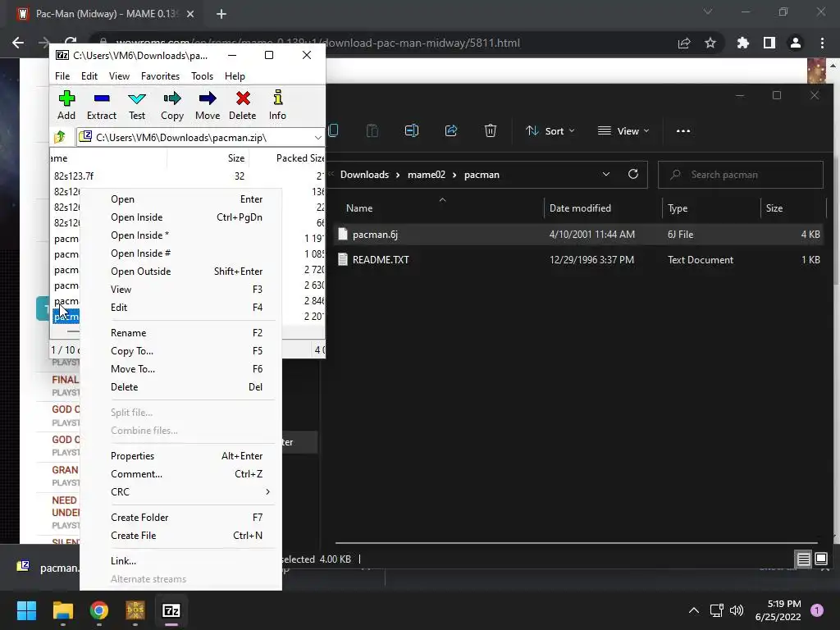
Task: Open Sort dropdown in File Explorer
Action: coord(550,130)
